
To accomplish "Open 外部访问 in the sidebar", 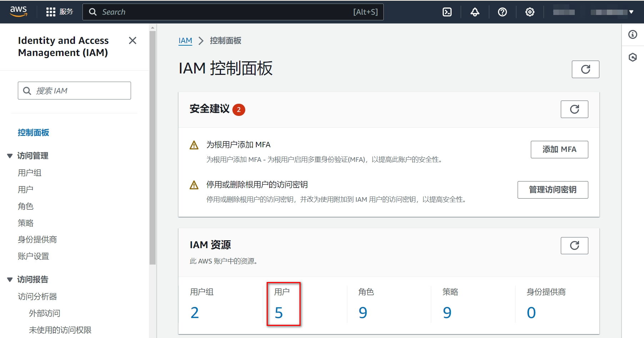I will click(x=45, y=313).
